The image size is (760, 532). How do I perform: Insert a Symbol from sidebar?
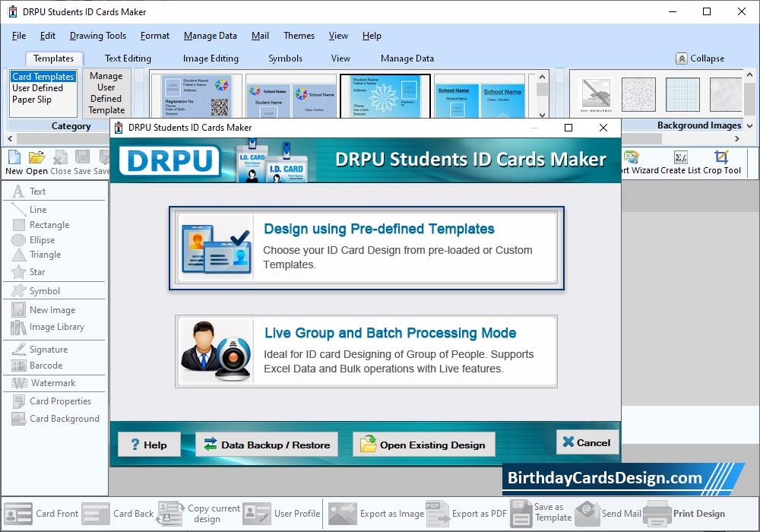pyautogui.click(x=36, y=291)
